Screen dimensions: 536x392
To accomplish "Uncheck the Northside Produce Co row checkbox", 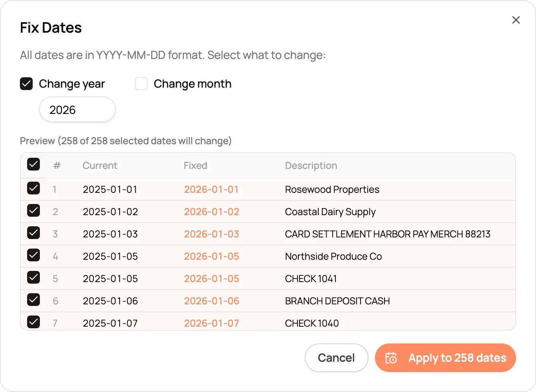I will (33, 255).
